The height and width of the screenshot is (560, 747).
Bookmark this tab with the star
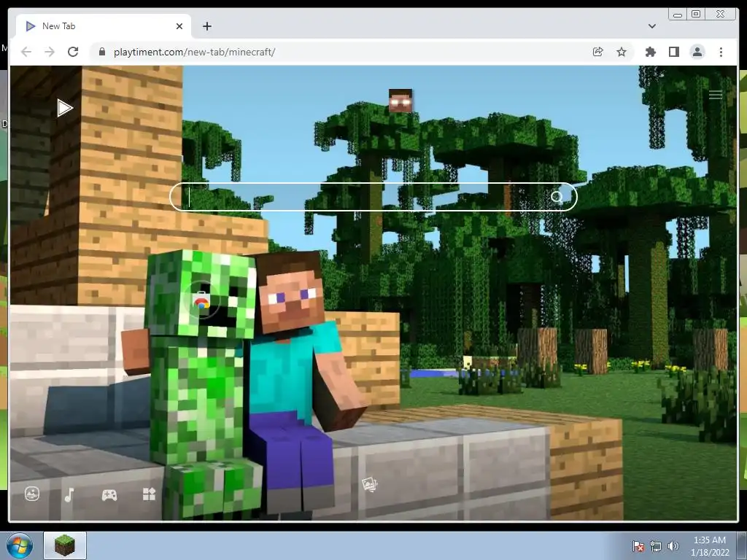coord(622,52)
